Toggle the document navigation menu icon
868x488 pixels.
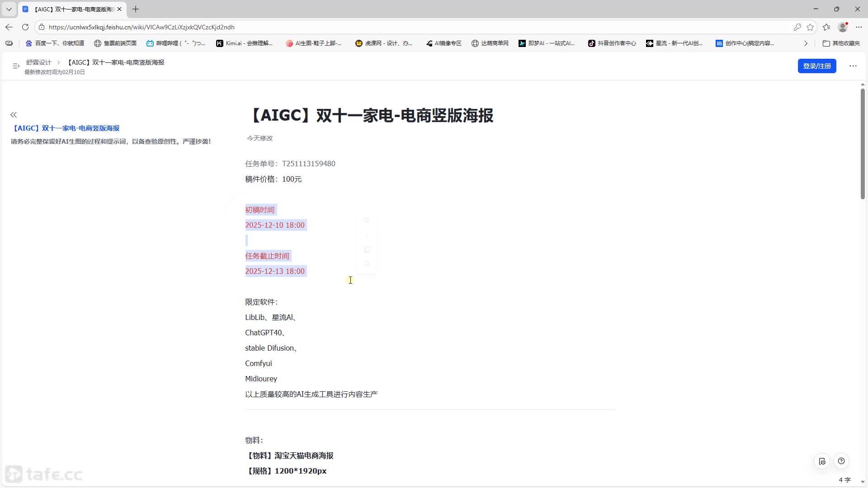click(x=16, y=66)
